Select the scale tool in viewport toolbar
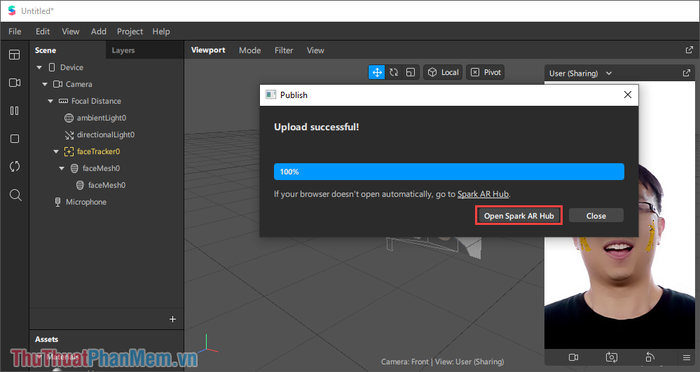This screenshot has width=700, height=372. click(x=410, y=72)
